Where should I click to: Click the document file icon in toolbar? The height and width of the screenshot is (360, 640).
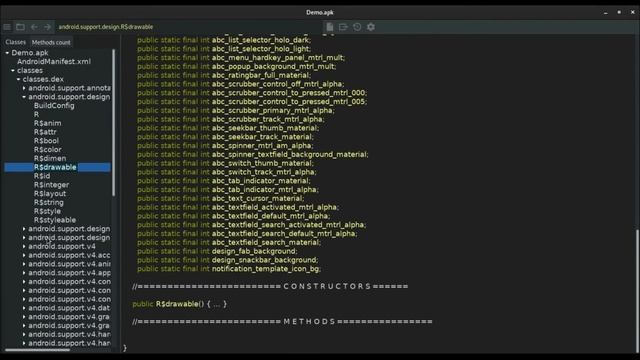coord(330,27)
